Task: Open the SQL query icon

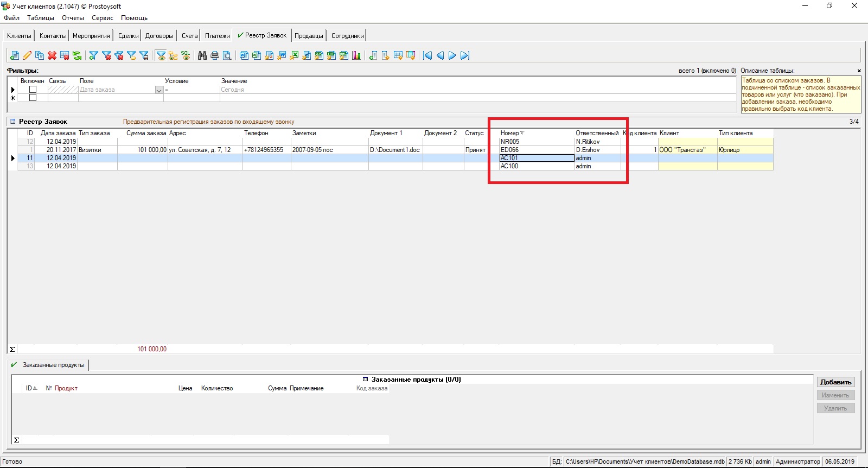Action: 186,55
